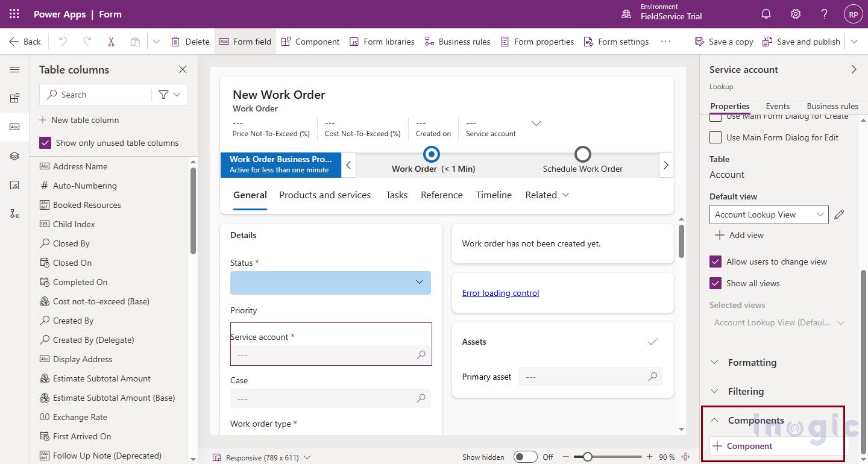Switch to the Events tab
Image resolution: width=868 pixels, height=464 pixels.
[778, 106]
